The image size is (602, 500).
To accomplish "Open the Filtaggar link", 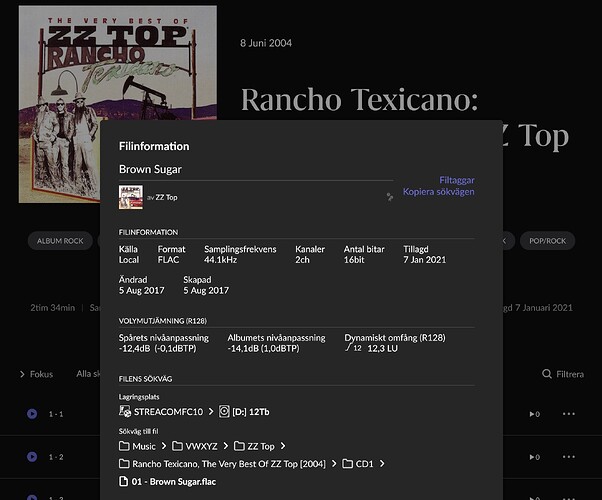I will coord(456,180).
